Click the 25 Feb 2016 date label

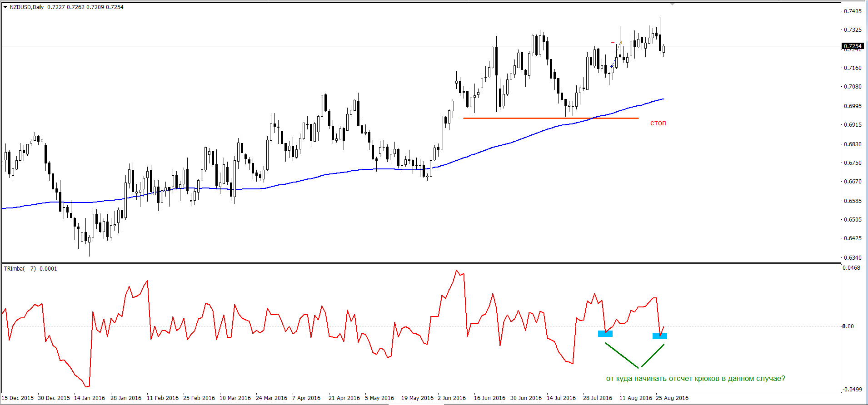(199, 398)
